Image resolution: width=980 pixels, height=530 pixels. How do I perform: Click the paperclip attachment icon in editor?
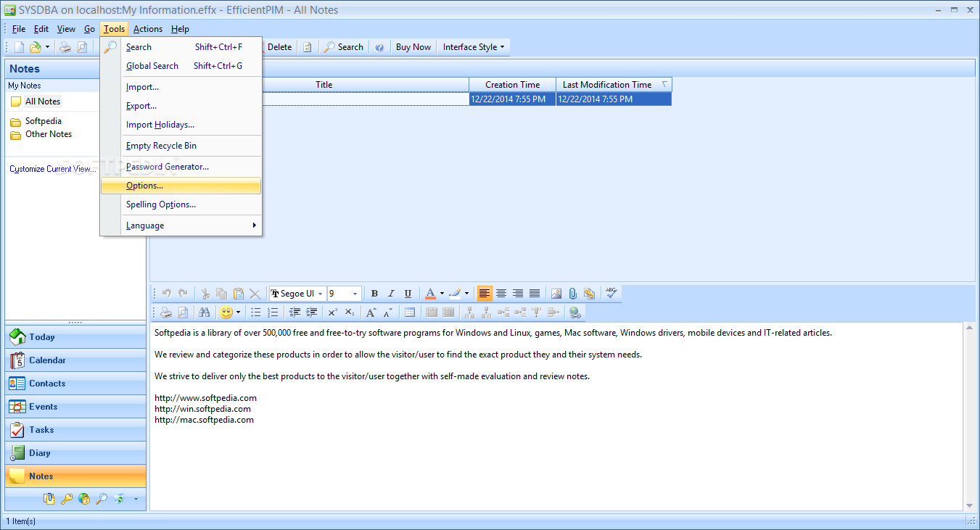(572, 294)
